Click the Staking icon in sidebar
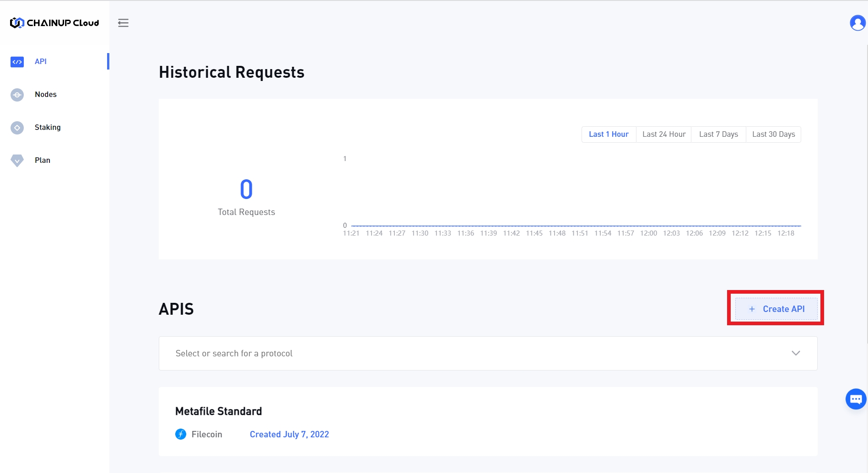The height and width of the screenshot is (473, 868). click(x=17, y=128)
